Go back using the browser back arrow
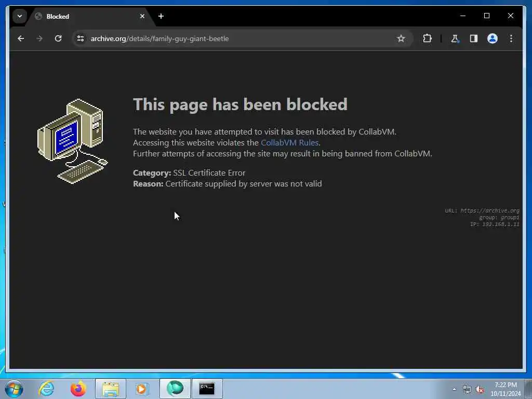 tap(21, 38)
